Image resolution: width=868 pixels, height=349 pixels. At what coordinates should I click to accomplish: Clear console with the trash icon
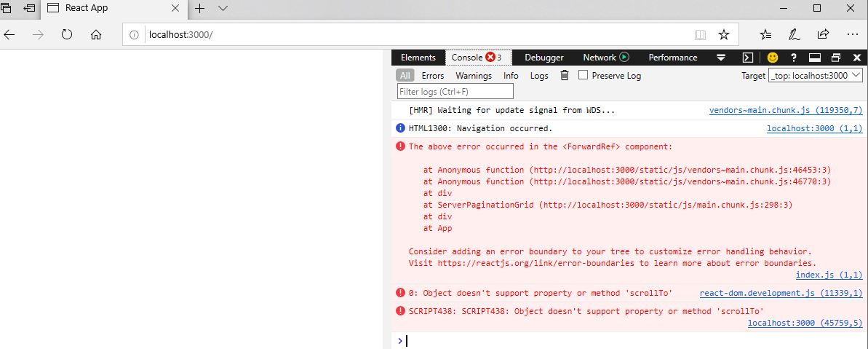pyautogui.click(x=565, y=75)
